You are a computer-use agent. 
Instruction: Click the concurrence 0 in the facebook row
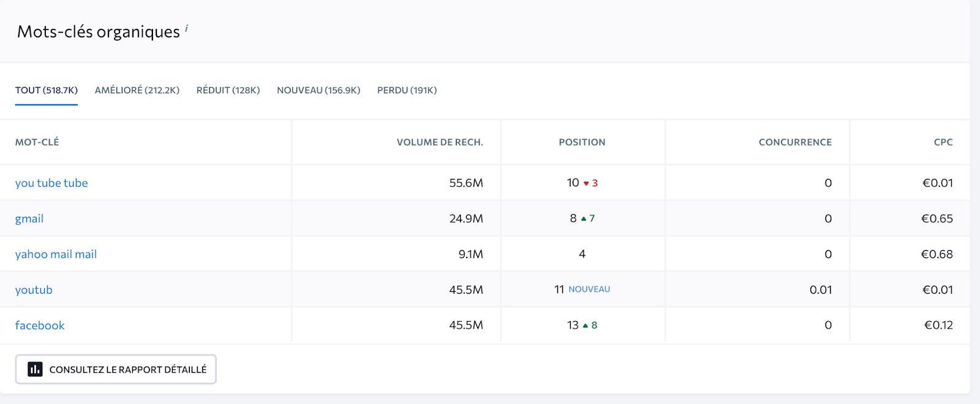point(828,325)
